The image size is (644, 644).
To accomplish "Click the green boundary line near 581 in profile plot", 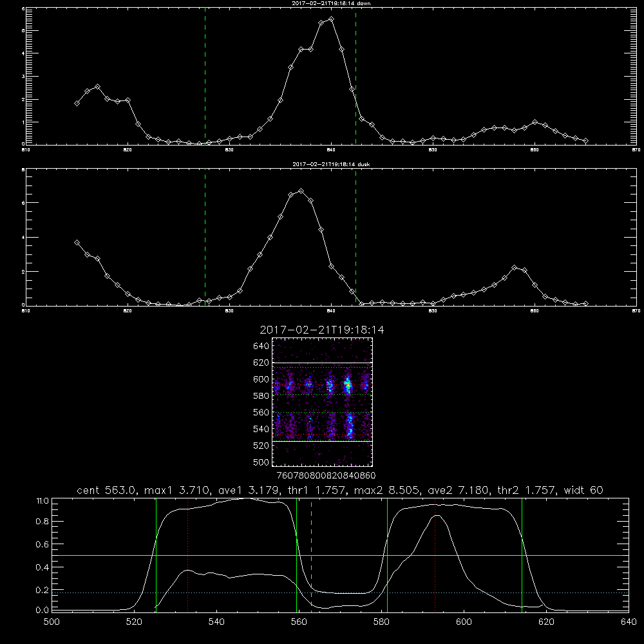I will [387, 554].
